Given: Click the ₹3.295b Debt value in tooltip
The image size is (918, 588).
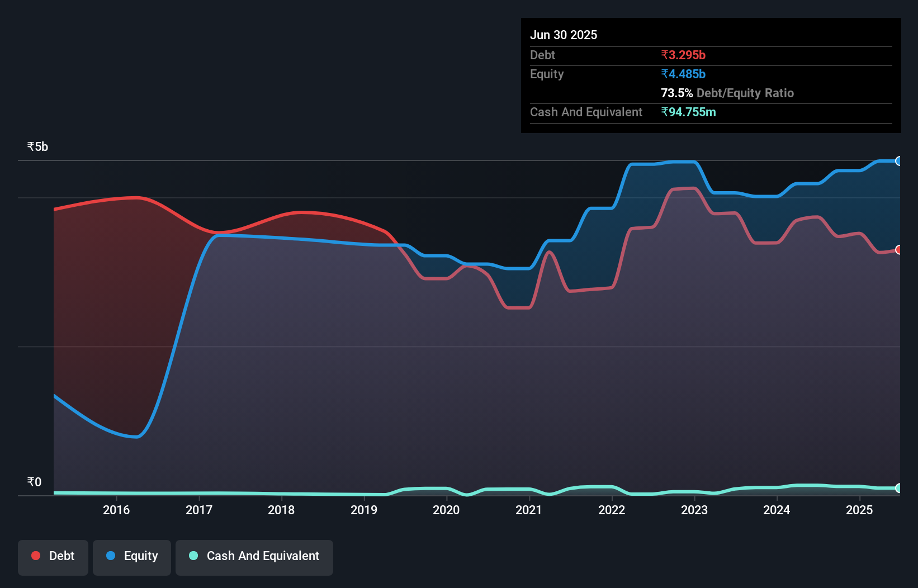Looking at the screenshot, I should pos(683,55).
